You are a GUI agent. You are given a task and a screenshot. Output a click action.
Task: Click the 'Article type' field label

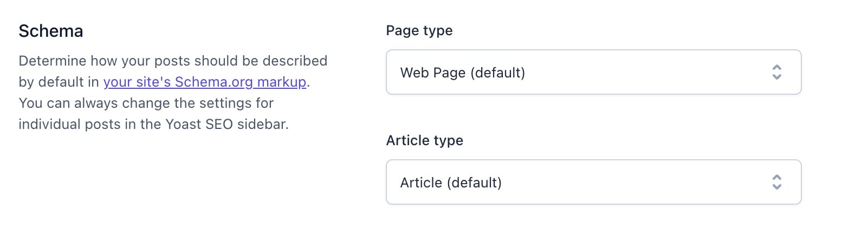pyautogui.click(x=425, y=140)
